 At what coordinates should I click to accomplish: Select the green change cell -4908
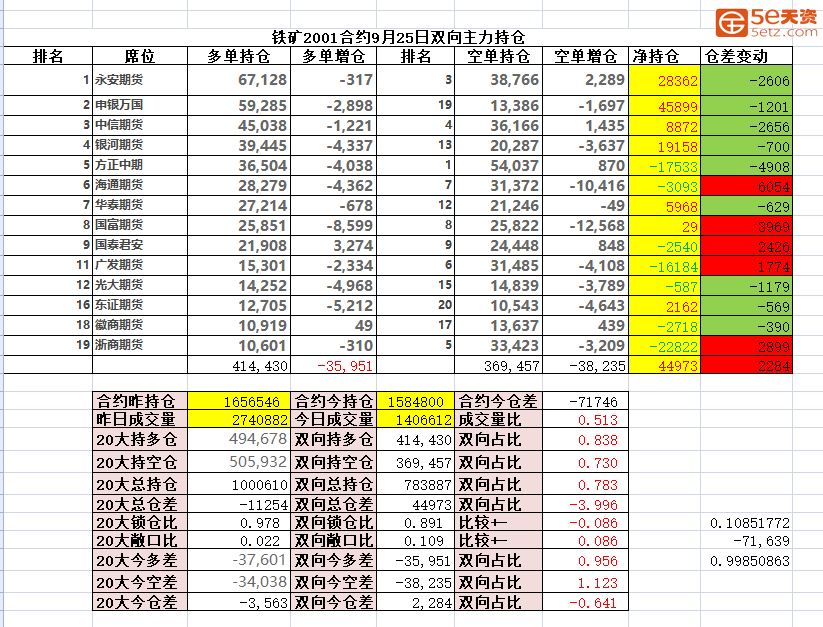pos(746,166)
